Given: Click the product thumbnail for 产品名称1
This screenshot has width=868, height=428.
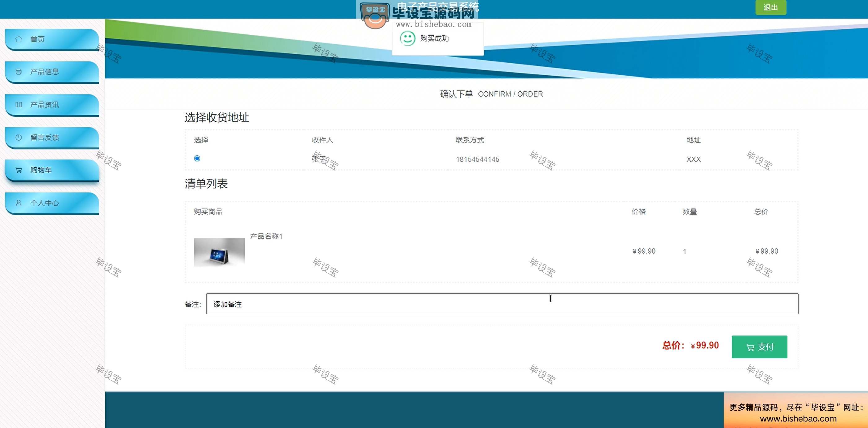Looking at the screenshot, I should pos(219,252).
